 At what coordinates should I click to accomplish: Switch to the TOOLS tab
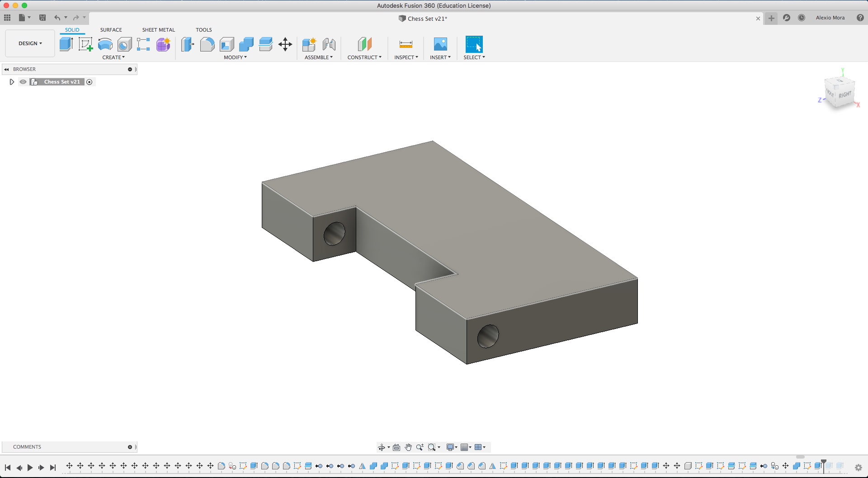click(x=204, y=30)
